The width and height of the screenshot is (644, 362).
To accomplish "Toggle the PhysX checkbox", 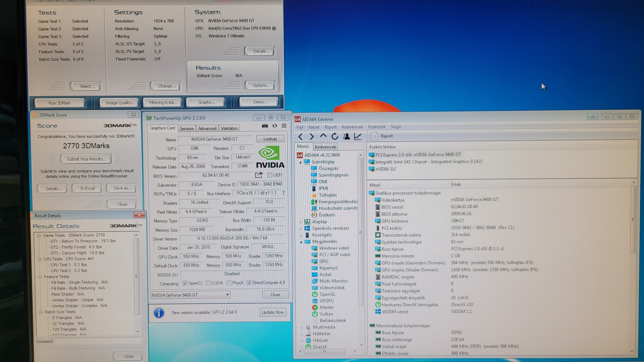I will pyautogui.click(x=229, y=283).
